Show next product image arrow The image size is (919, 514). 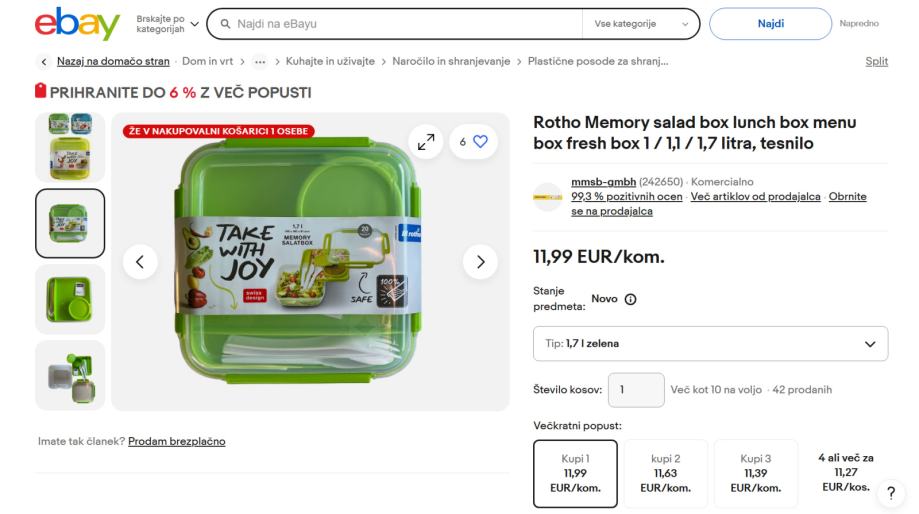pyautogui.click(x=480, y=262)
